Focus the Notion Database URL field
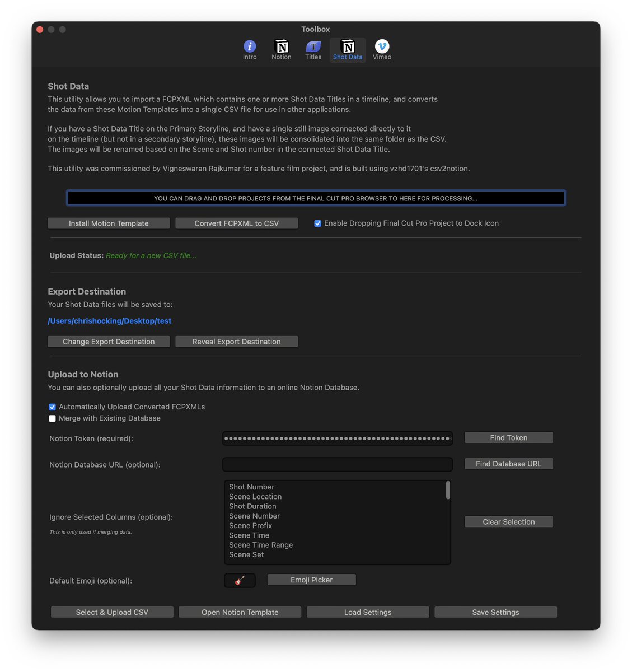Image resolution: width=632 pixels, height=672 pixels. 338,464
